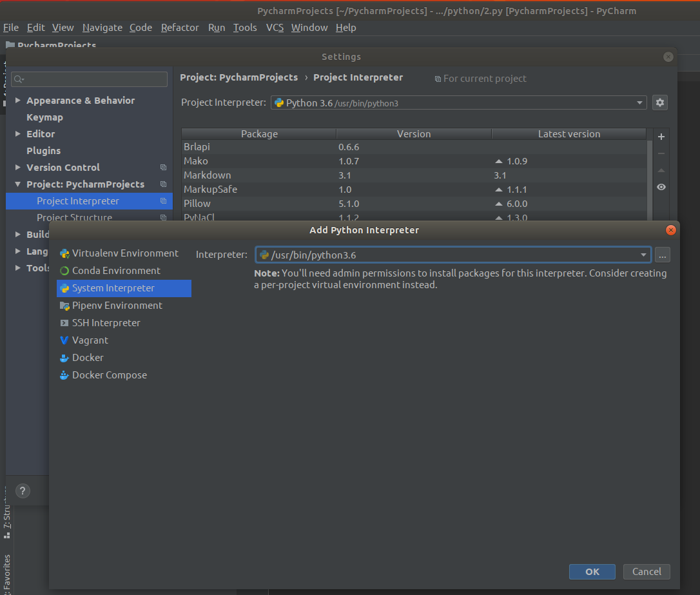The height and width of the screenshot is (595, 700).
Task: Click the Docker Compose icon
Action: 64,375
